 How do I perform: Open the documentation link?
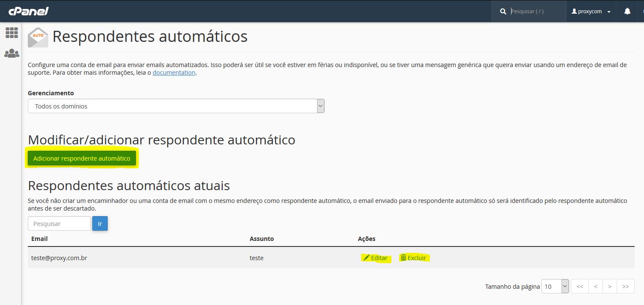(x=174, y=73)
